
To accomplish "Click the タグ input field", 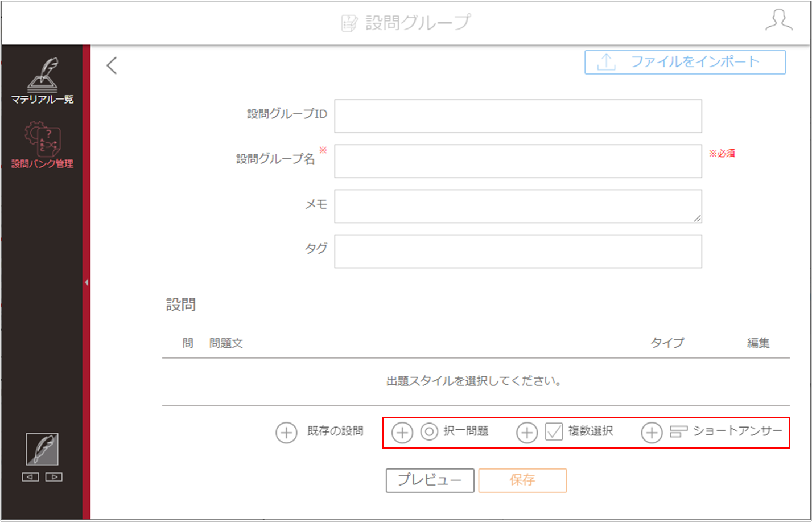I will 518,251.
